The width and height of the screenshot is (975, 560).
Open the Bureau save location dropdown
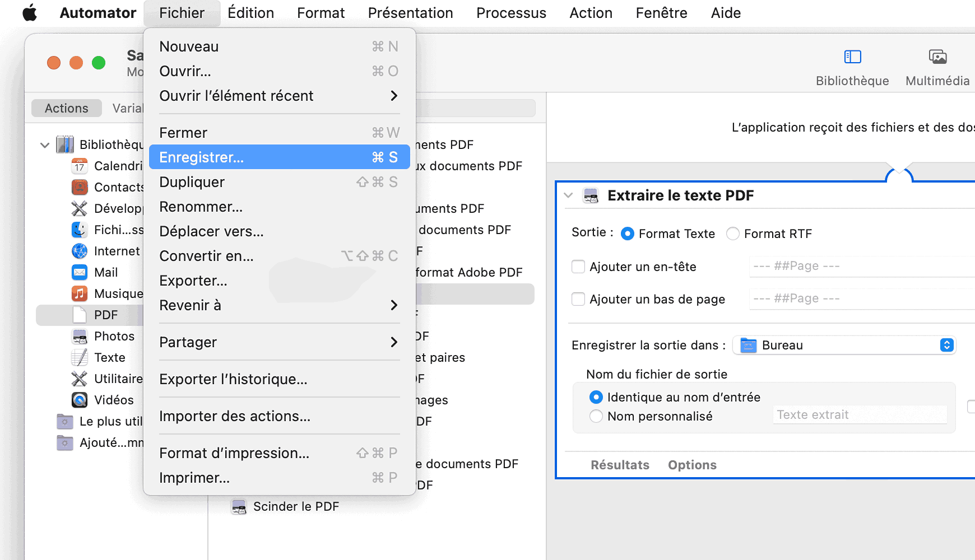click(844, 345)
